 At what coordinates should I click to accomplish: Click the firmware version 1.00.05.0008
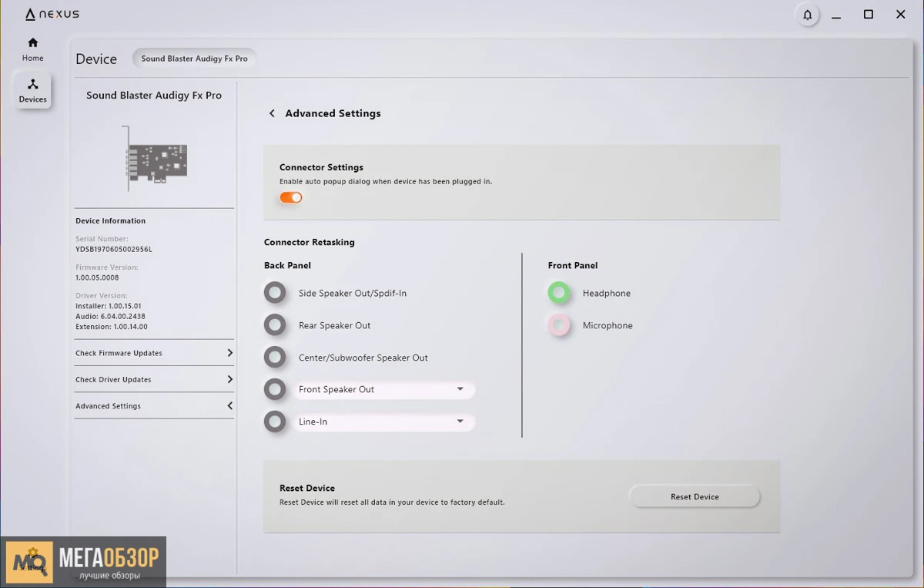97,277
